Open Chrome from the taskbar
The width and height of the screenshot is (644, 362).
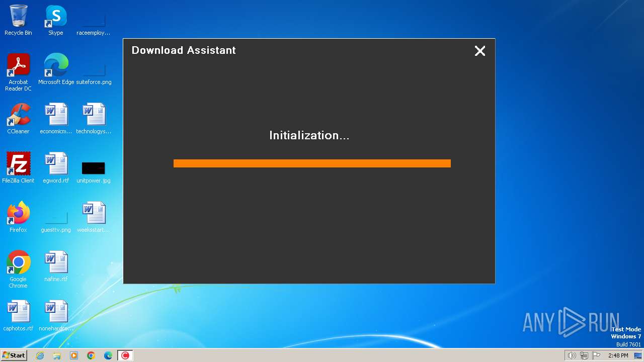click(91, 355)
